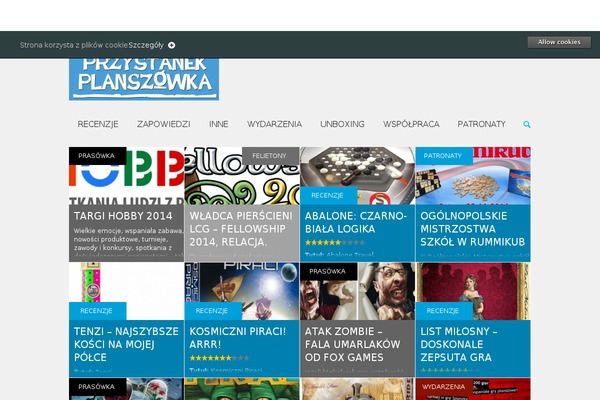Open the Targi Hobby 2014 article title
Viewport: 600px width, 400px height.
click(x=123, y=216)
